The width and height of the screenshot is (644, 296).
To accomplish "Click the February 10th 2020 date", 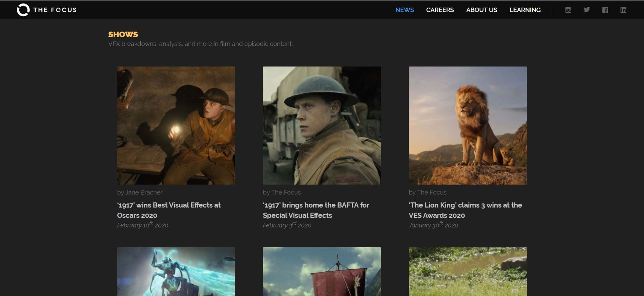I will (x=143, y=225).
